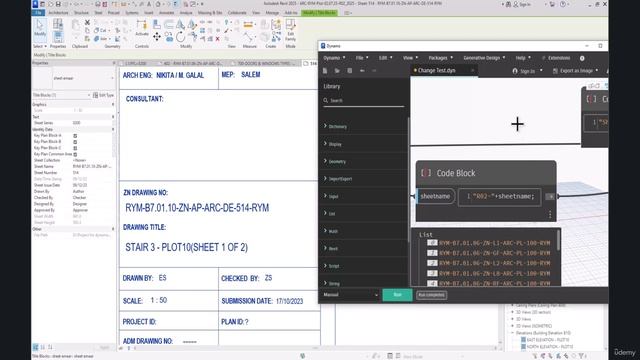Toggle the Key Plan Block B checkbox

(75, 142)
